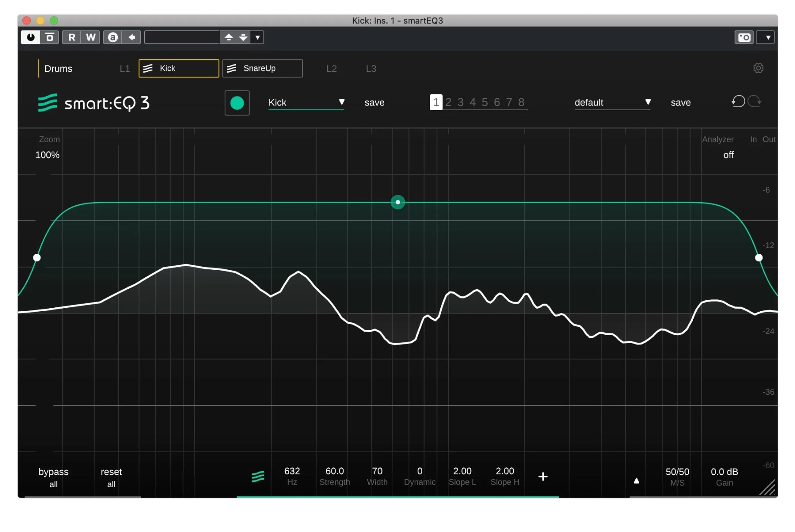The width and height of the screenshot is (795, 532).
Task: Enable automation Read with the R button
Action: click(x=71, y=37)
